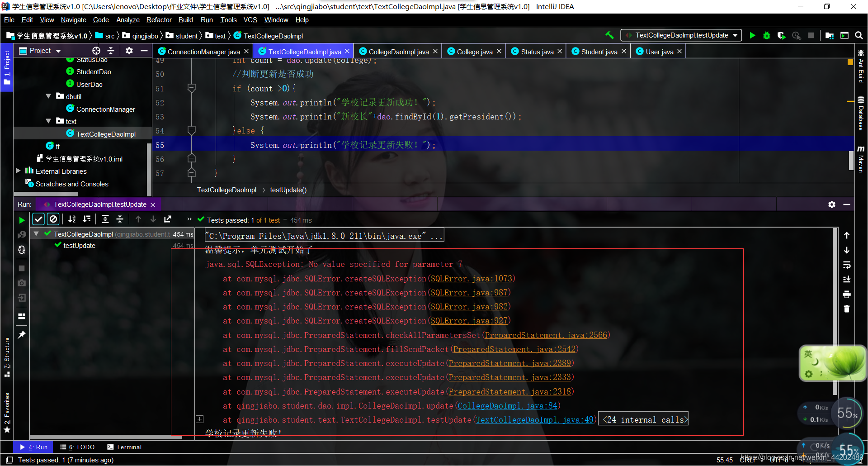Toggle Show Ignored tests button
Viewport: 868px width, 466px height.
pos(53,219)
